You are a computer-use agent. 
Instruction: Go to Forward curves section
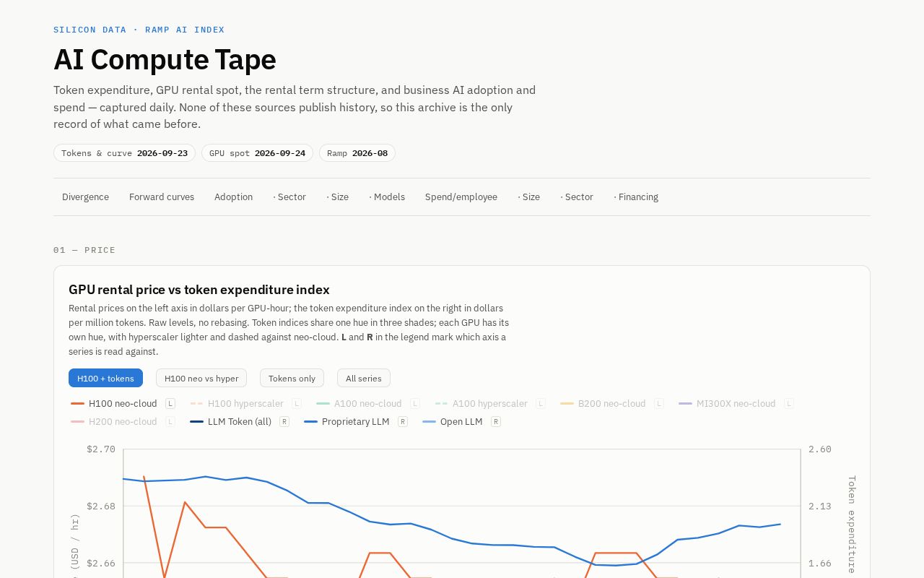(162, 197)
